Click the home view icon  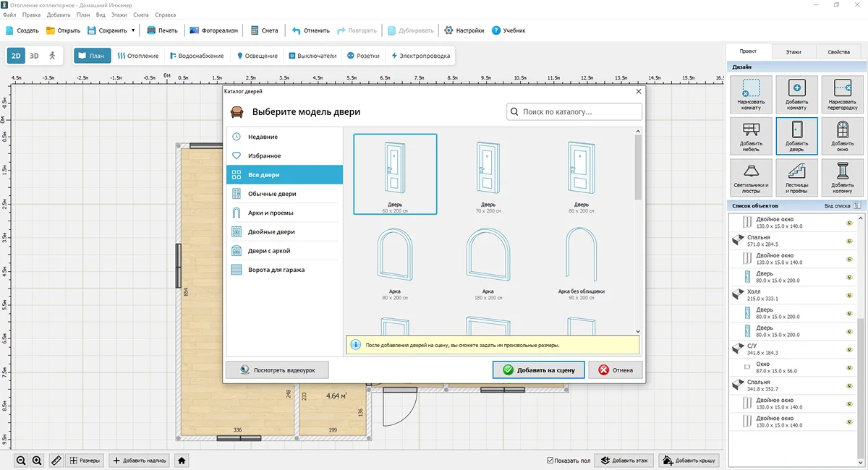tap(182, 460)
